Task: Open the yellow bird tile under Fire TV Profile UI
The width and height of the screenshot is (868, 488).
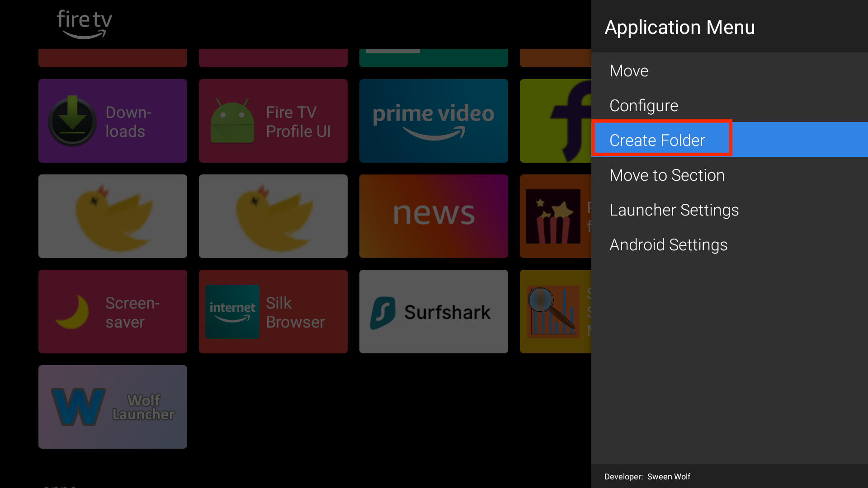Action: [273, 216]
